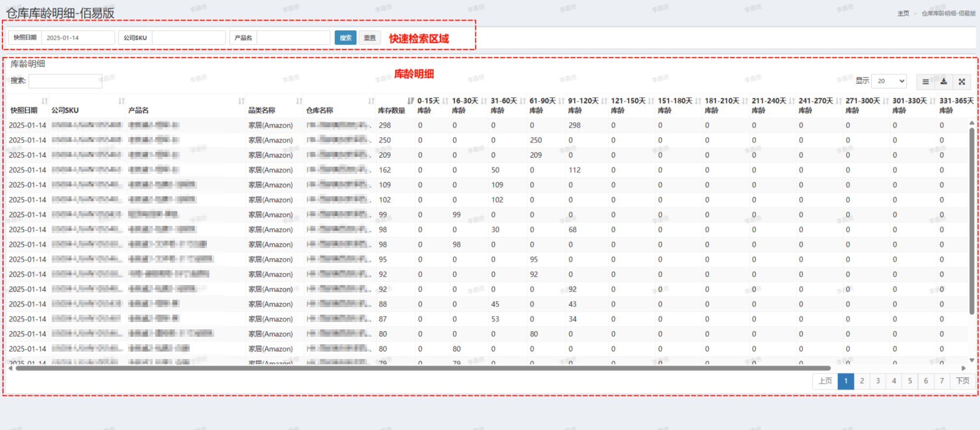Screen dimensions: 980x430
Task: Sort by 产品名 column arrow icon
Action: click(x=241, y=101)
